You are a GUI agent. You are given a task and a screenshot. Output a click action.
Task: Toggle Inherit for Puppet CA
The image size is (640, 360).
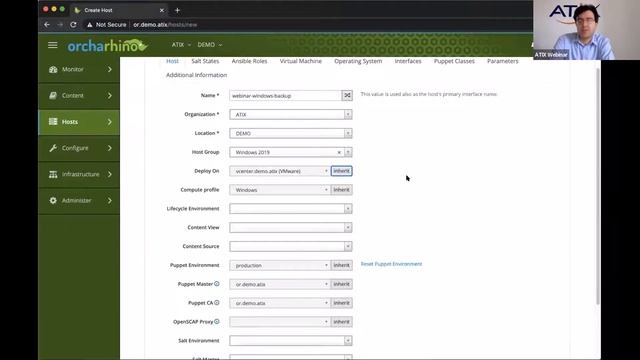[342, 303]
